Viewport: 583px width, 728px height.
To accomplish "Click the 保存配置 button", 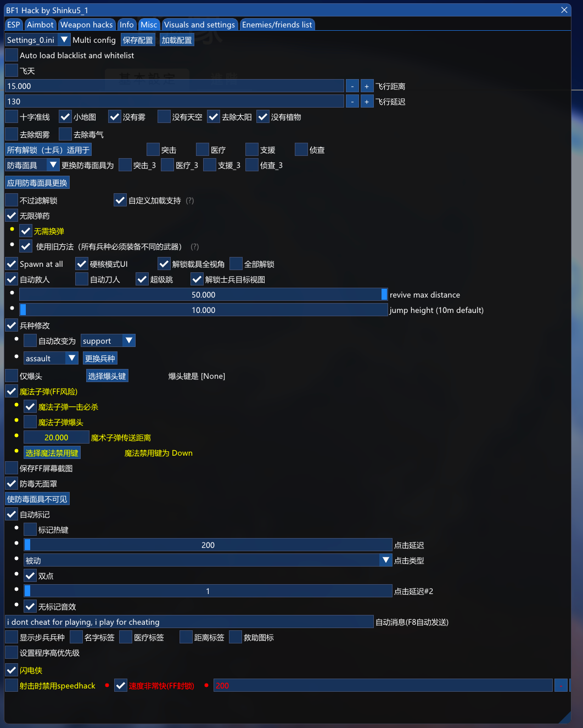I will [x=138, y=40].
